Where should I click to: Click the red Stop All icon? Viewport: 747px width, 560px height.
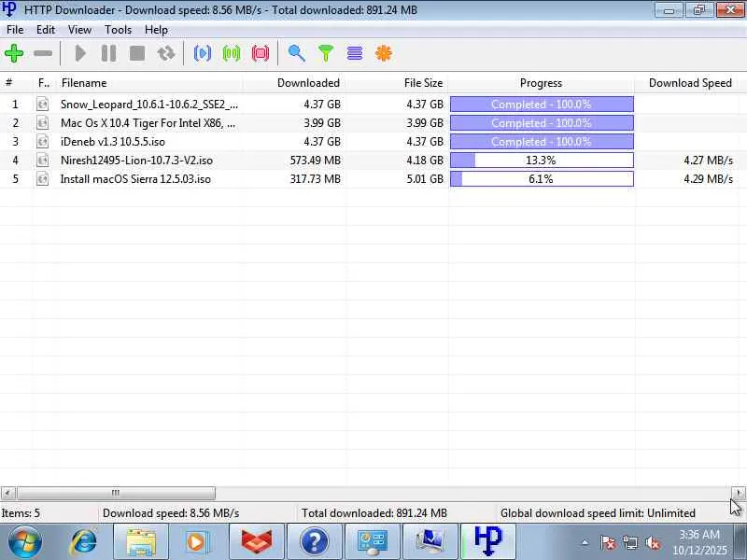[x=261, y=53]
